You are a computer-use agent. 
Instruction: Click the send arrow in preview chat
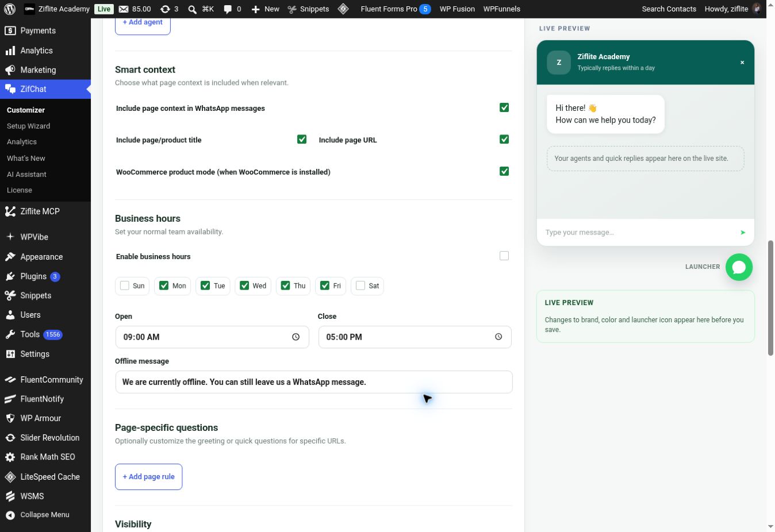coord(743,233)
